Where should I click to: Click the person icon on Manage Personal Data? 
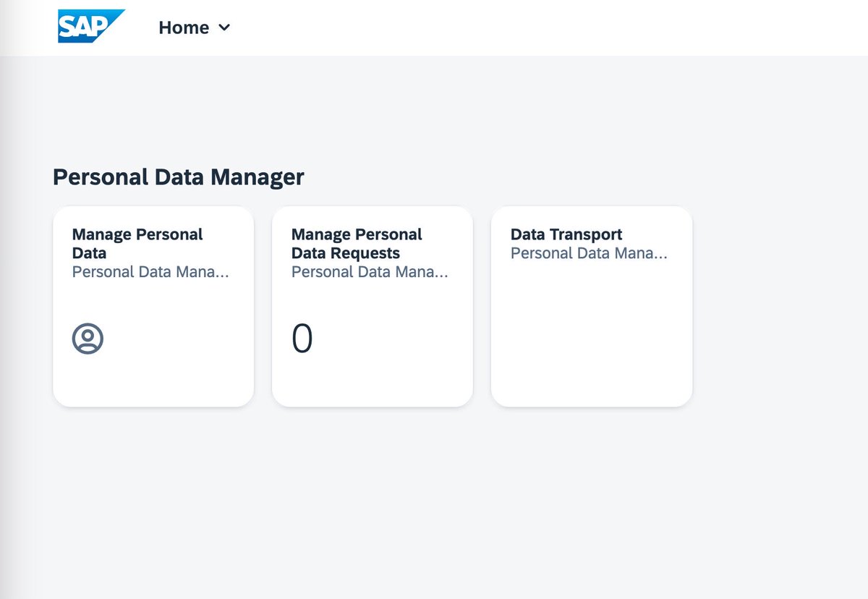88,338
